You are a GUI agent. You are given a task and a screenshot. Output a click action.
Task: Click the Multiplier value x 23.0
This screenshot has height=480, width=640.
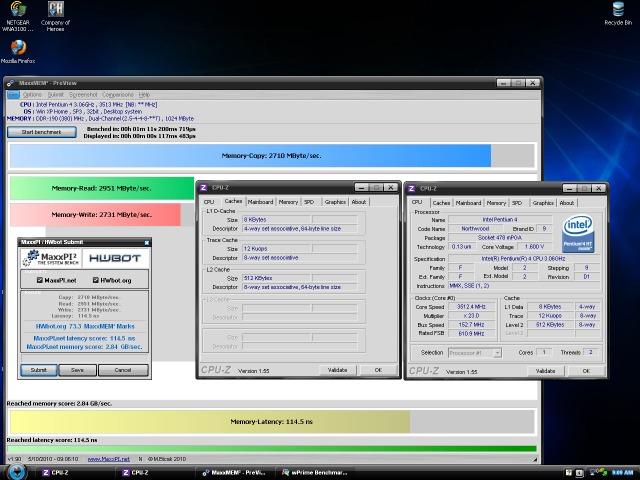(471, 316)
